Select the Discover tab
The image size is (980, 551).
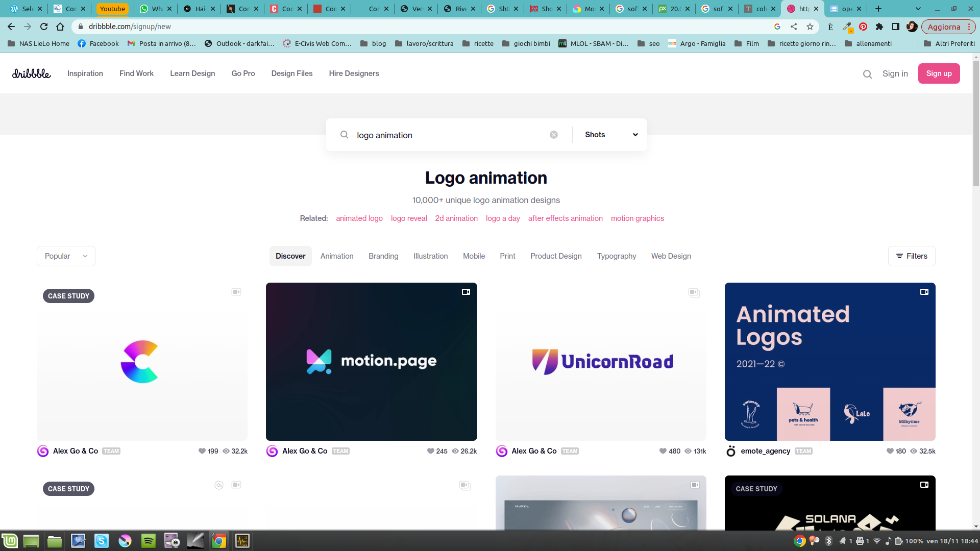point(290,256)
